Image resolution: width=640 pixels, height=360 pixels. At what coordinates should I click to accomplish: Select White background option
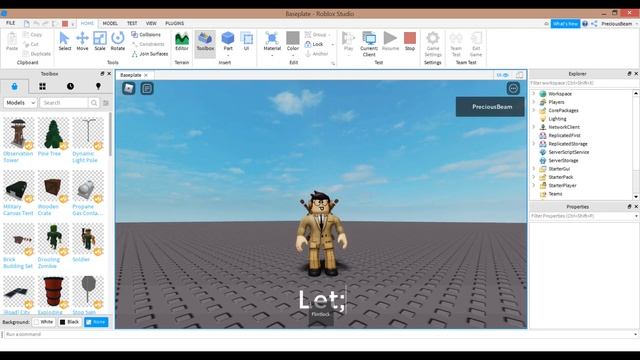(x=43, y=322)
